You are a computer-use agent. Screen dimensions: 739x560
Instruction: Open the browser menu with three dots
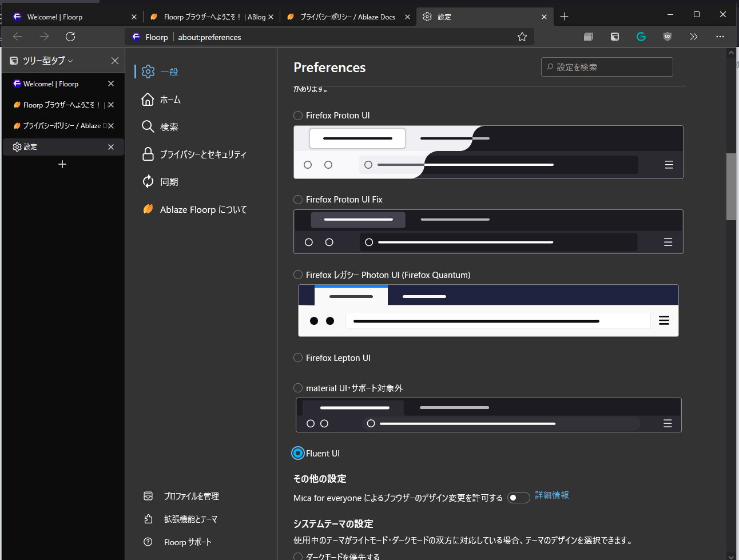point(720,37)
